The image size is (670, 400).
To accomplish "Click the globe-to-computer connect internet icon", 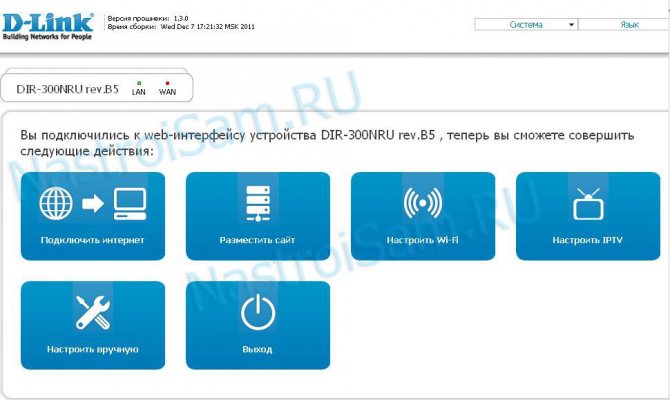I will 93,203.
